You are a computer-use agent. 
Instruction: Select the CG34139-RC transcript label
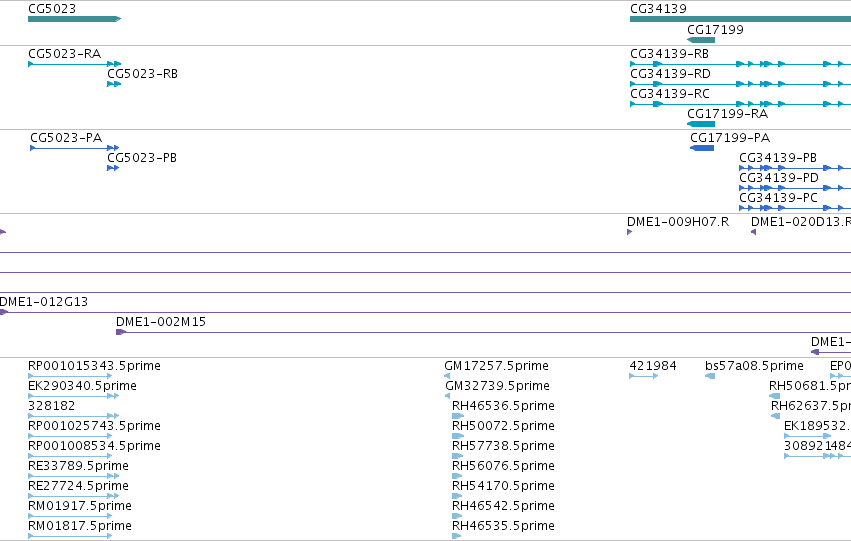(670, 94)
